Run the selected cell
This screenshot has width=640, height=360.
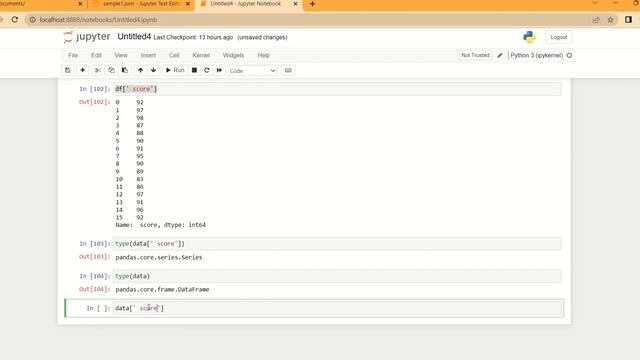point(175,70)
